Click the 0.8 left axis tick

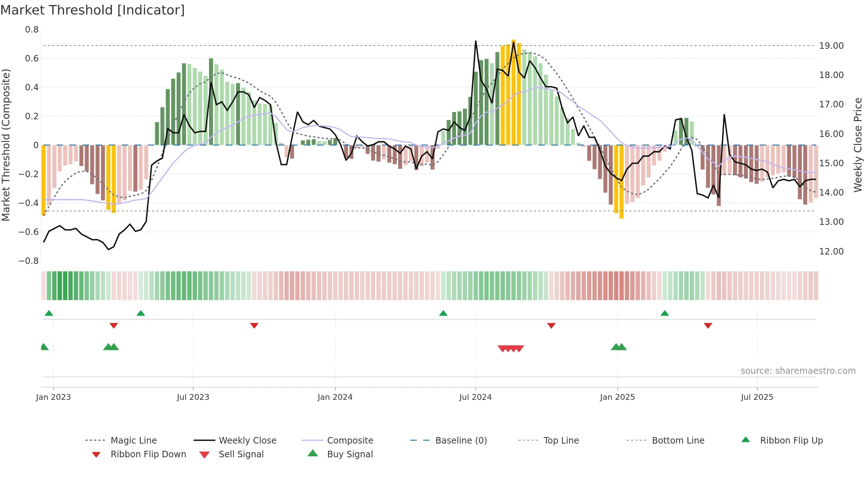click(32, 30)
